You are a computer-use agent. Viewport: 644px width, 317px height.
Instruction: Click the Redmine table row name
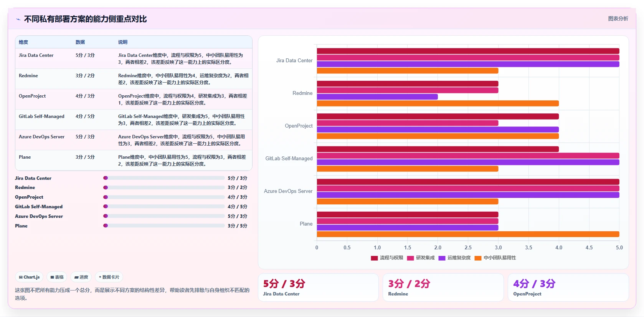pos(28,76)
